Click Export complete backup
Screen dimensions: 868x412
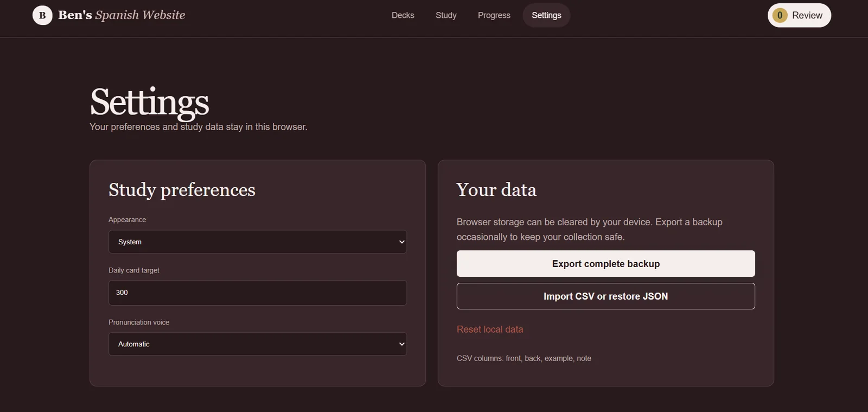click(x=605, y=264)
